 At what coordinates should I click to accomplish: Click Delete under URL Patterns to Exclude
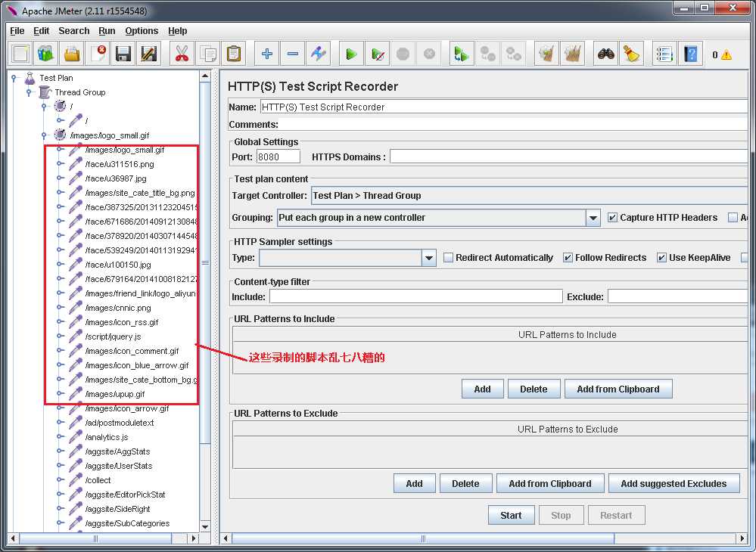[x=465, y=484]
